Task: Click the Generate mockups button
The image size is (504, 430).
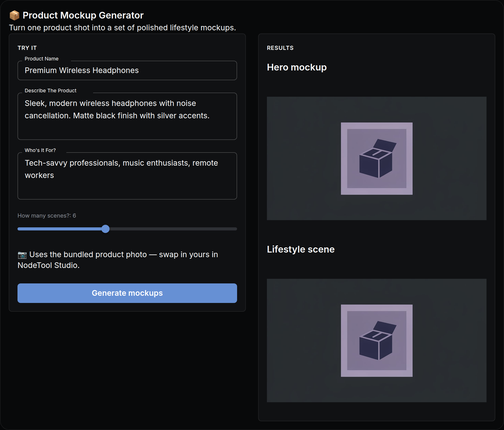Action: pos(127,293)
